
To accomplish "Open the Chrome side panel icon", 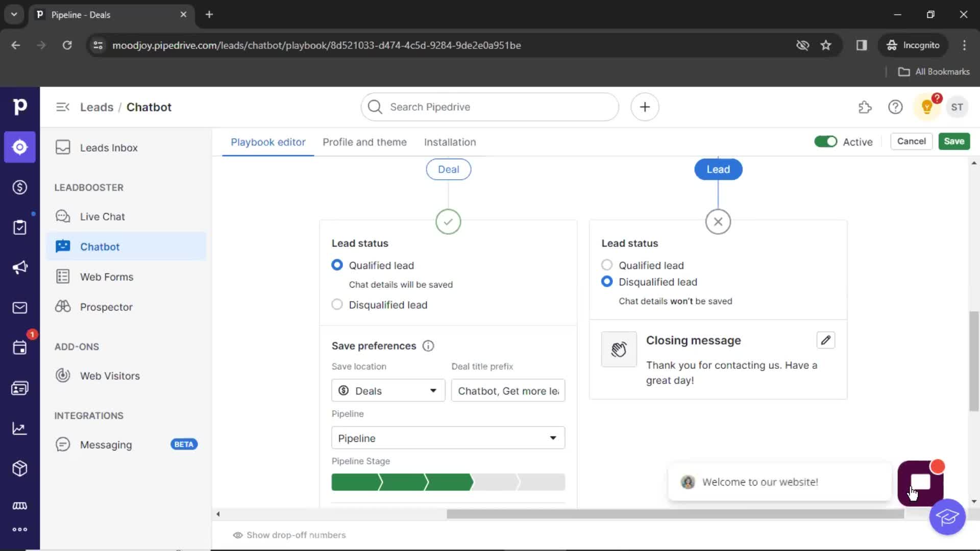I will point(862,45).
